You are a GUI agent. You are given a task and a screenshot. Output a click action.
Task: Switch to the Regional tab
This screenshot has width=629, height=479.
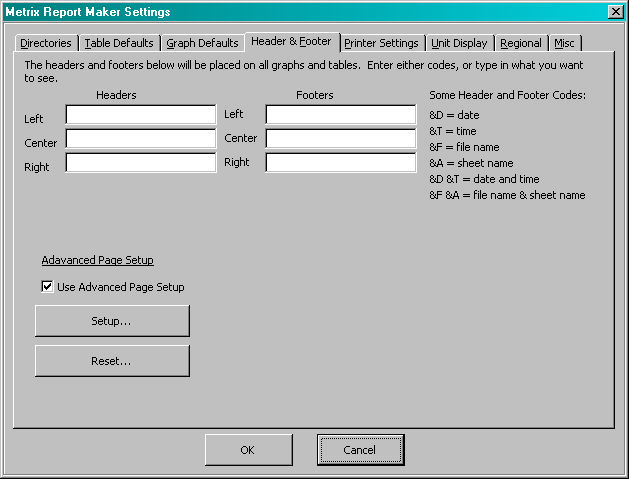(521, 43)
